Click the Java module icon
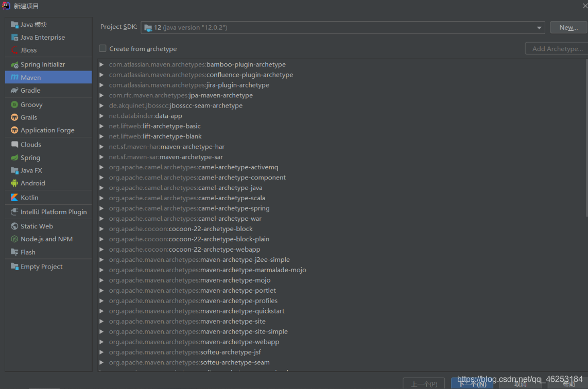Screen dimensions: 588x389 (x=14, y=25)
